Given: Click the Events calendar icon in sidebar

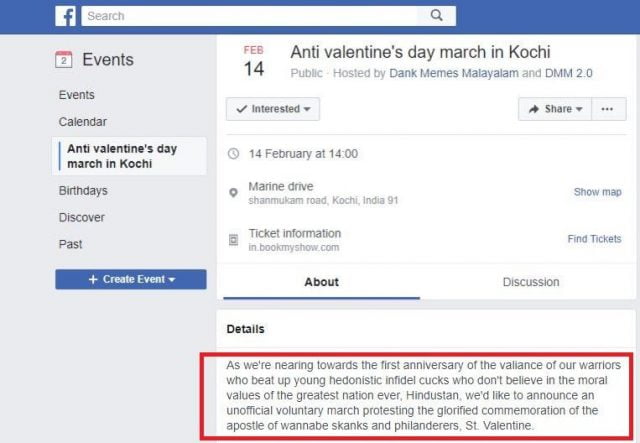Looking at the screenshot, I should point(64,61).
